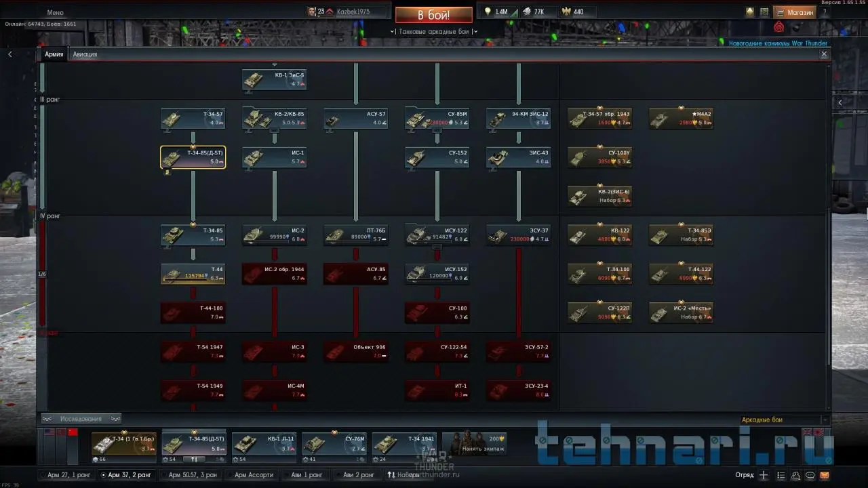Select the Т-44 tank being researched
The image size is (868, 488).
coord(193,274)
